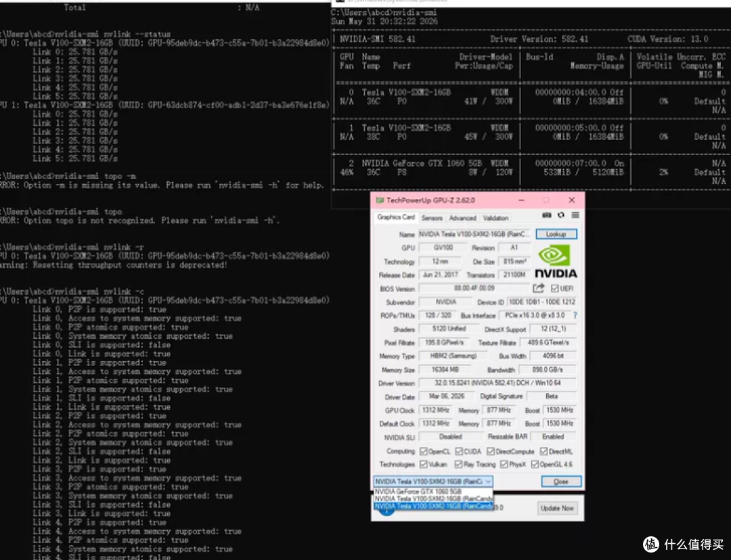Switch to the Sensors tab
This screenshot has height=560, width=731.
point(432,218)
